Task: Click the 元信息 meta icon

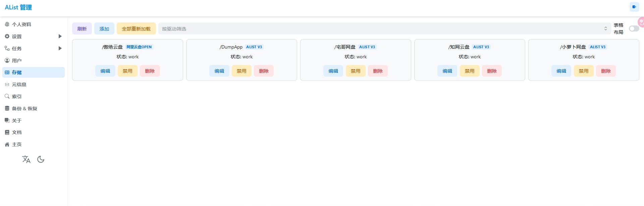Action: tap(7, 84)
